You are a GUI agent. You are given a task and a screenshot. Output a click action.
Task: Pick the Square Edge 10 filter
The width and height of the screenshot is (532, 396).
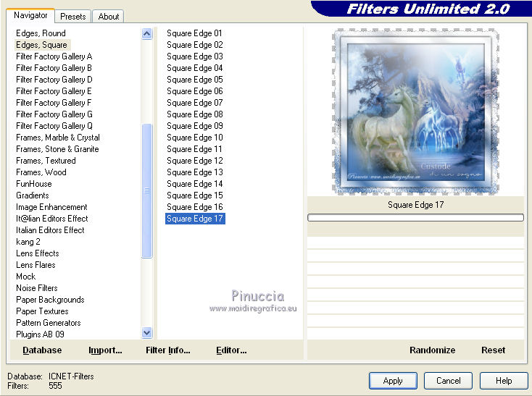tap(195, 138)
